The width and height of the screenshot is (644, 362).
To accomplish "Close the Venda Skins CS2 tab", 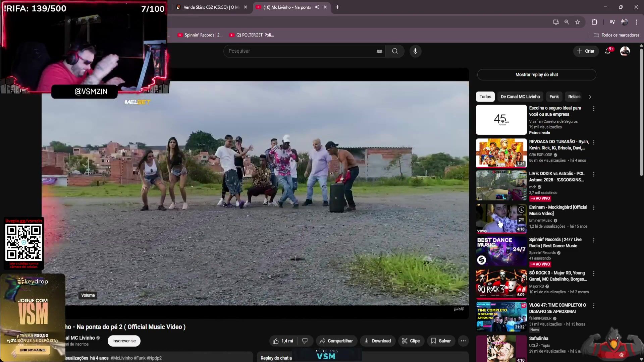I will [x=246, y=7].
